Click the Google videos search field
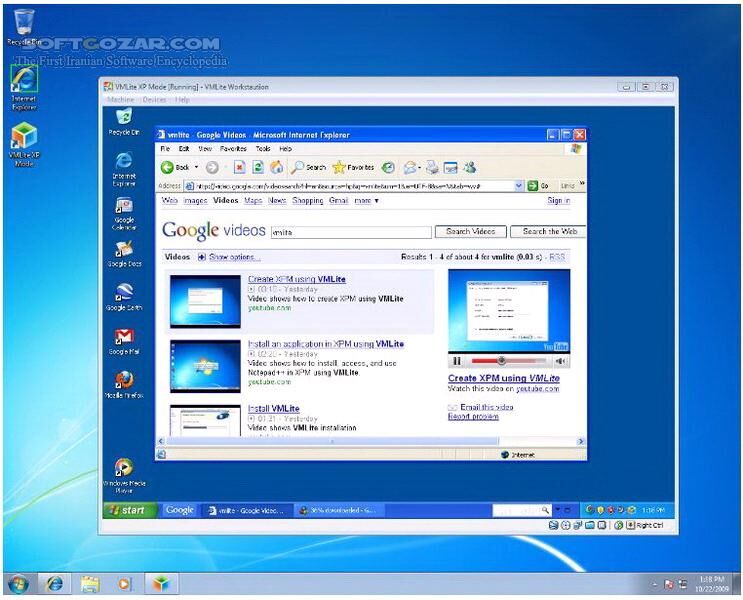The width and height of the screenshot is (743, 600). click(349, 232)
